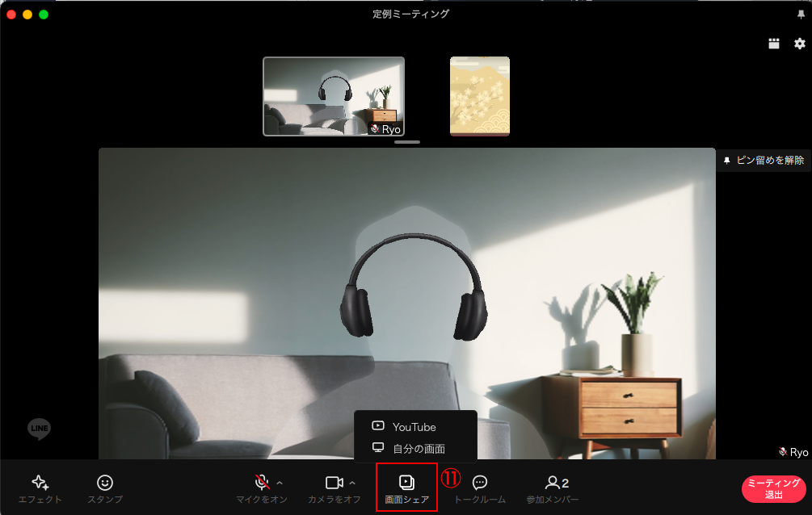Turn off camera with カメラをオフ
The height and width of the screenshot is (515, 812).
[334, 488]
